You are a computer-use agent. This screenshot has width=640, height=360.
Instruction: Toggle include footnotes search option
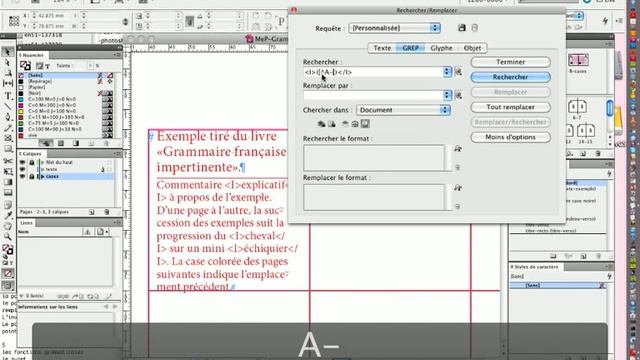tap(365, 124)
